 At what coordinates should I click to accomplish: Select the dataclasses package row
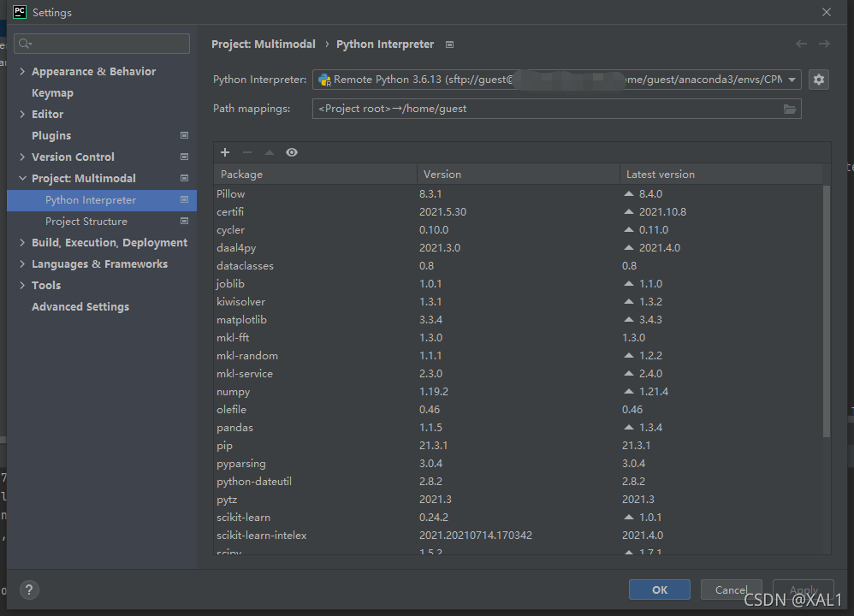pyautogui.click(x=518, y=266)
